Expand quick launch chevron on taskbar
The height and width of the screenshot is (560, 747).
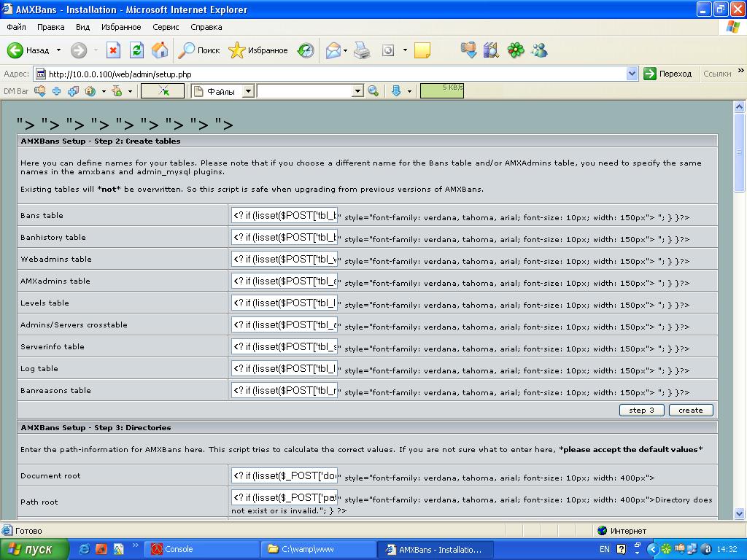(x=135, y=545)
